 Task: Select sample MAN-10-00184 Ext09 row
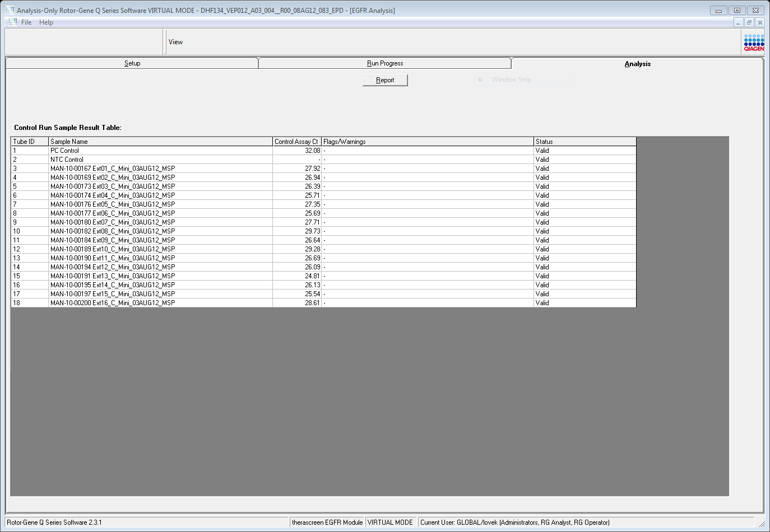pyautogui.click(x=323, y=240)
